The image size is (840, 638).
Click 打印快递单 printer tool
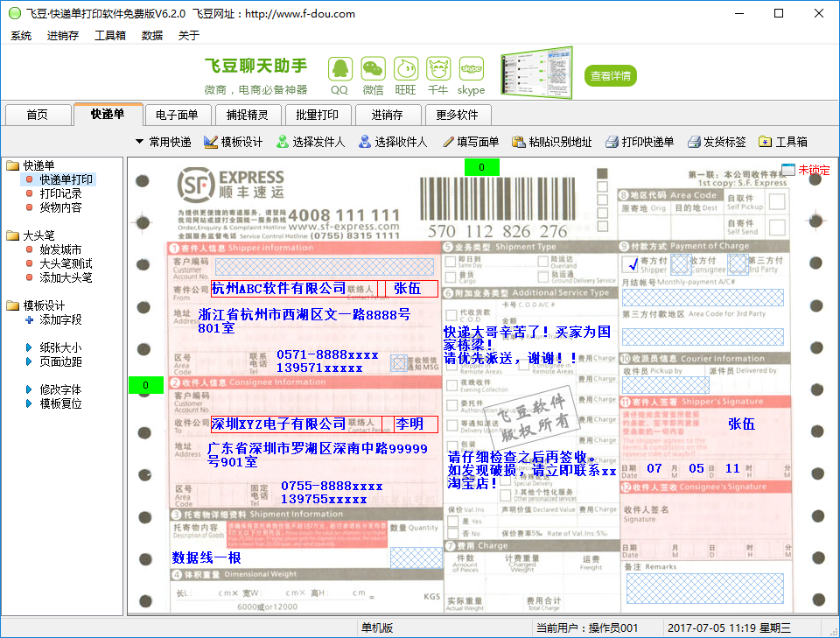(639, 142)
